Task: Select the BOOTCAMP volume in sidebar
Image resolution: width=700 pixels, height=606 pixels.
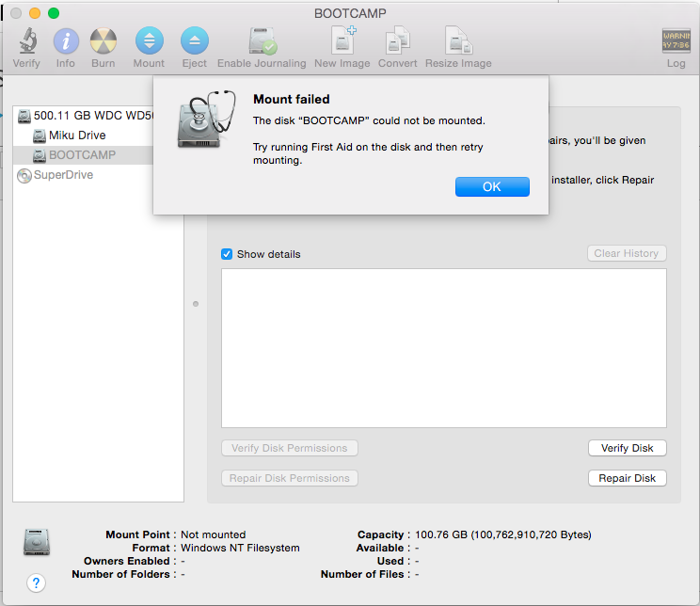Action: [83, 155]
